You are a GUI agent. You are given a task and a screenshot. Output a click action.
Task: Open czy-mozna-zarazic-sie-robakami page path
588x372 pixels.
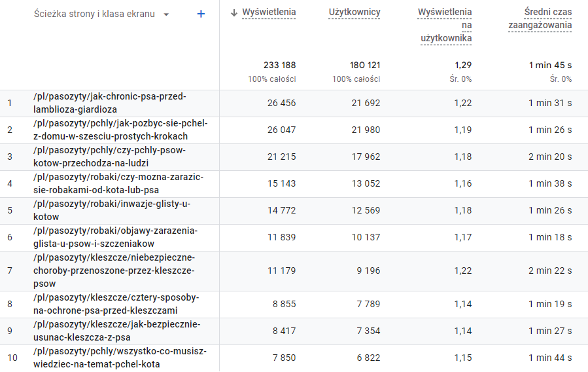pos(116,184)
